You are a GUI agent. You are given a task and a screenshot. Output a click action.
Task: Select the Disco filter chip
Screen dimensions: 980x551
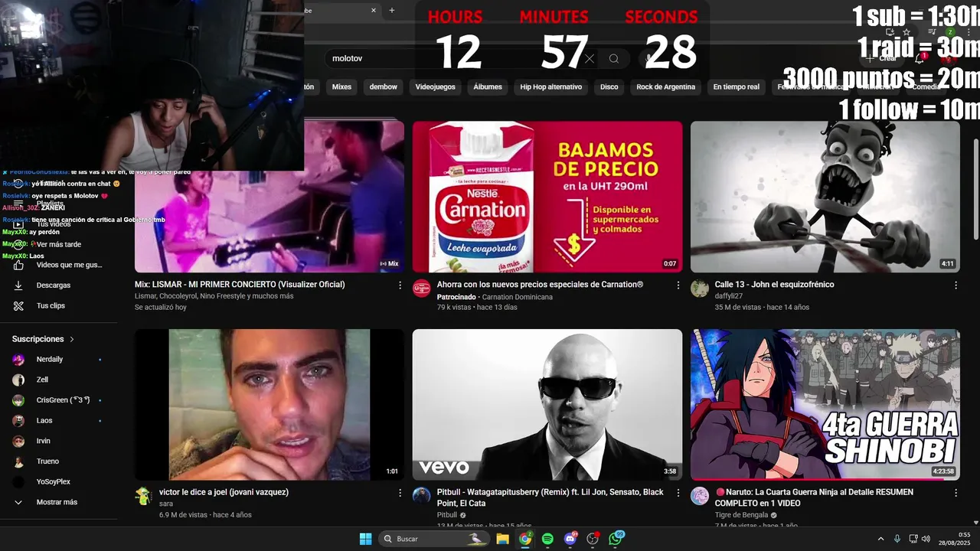(609, 87)
